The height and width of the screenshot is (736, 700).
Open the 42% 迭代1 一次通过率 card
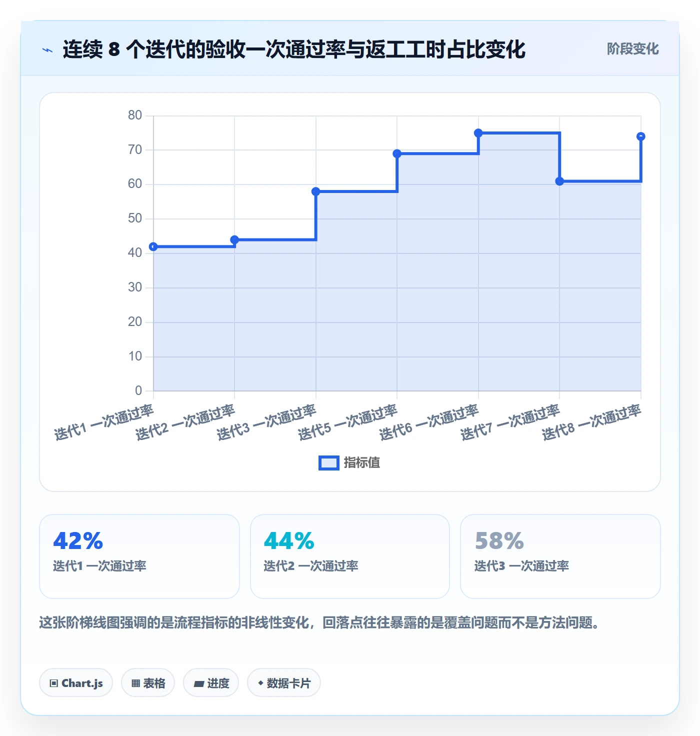pyautogui.click(x=139, y=556)
